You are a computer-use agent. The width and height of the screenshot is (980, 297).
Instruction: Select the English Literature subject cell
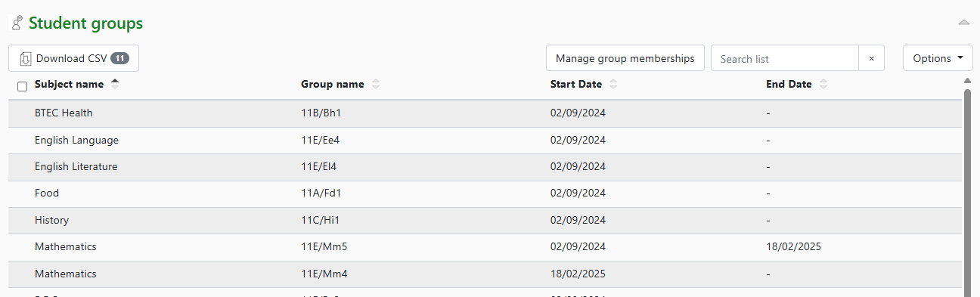click(76, 166)
